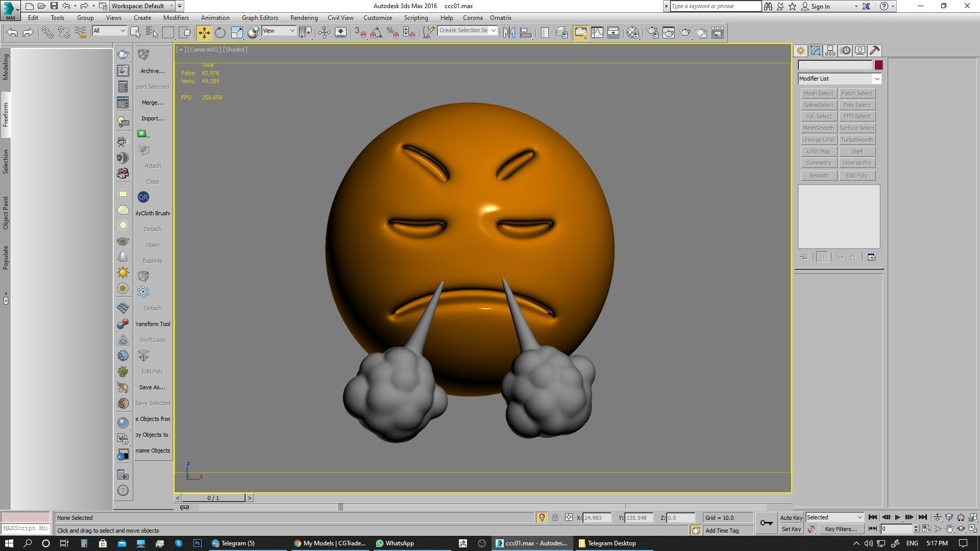This screenshot has height=551, width=980.
Task: Open the Rendering menu
Action: click(x=304, y=17)
